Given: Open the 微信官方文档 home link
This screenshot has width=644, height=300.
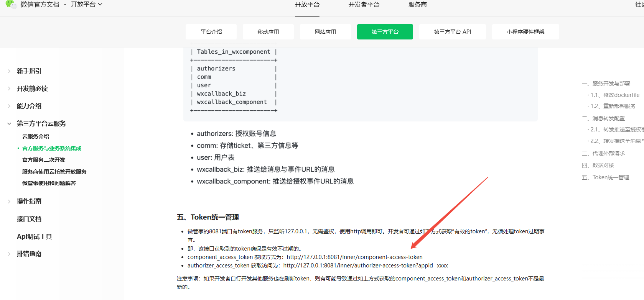Looking at the screenshot, I should click(x=40, y=5).
